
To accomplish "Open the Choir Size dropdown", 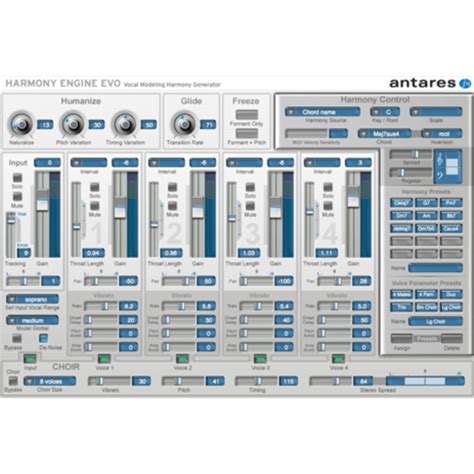I will point(50,381).
